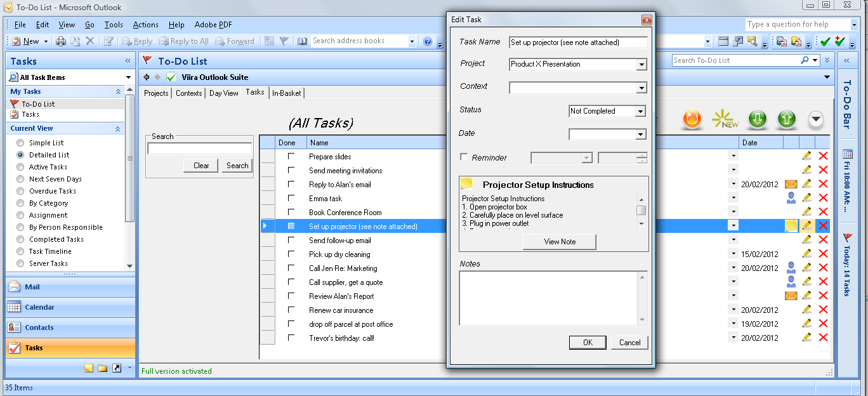Switch to the In-Basket tab
Viewport: 868px width, 396px height.
click(x=287, y=93)
